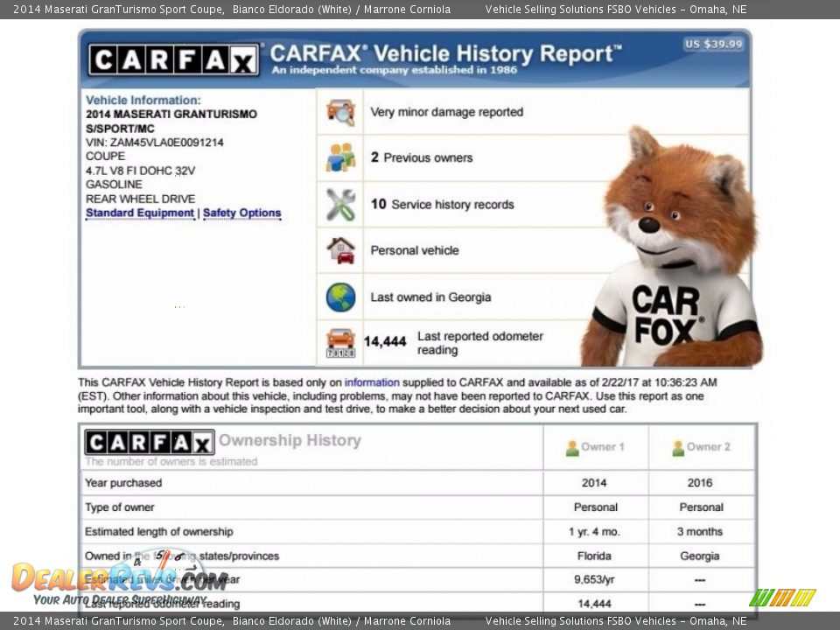Click the 'Florida' state cell

coord(595,556)
